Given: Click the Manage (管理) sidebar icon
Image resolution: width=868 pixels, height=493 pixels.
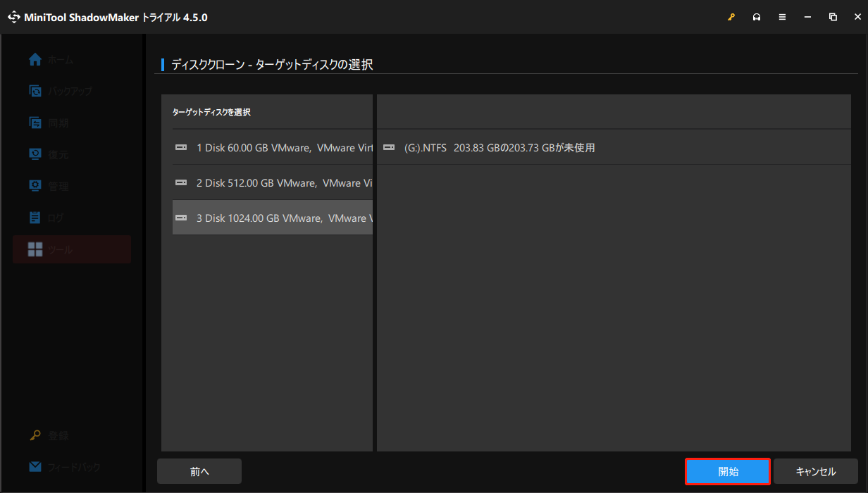Looking at the screenshot, I should [x=35, y=186].
